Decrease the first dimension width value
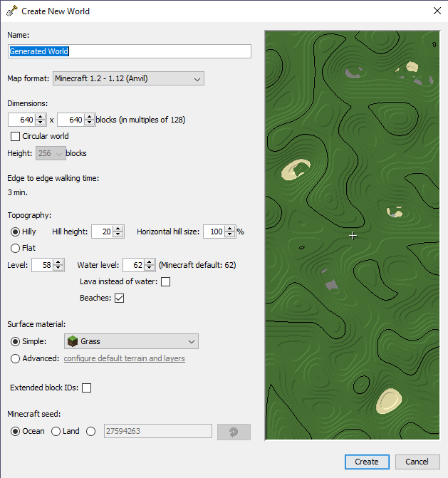 (40, 123)
